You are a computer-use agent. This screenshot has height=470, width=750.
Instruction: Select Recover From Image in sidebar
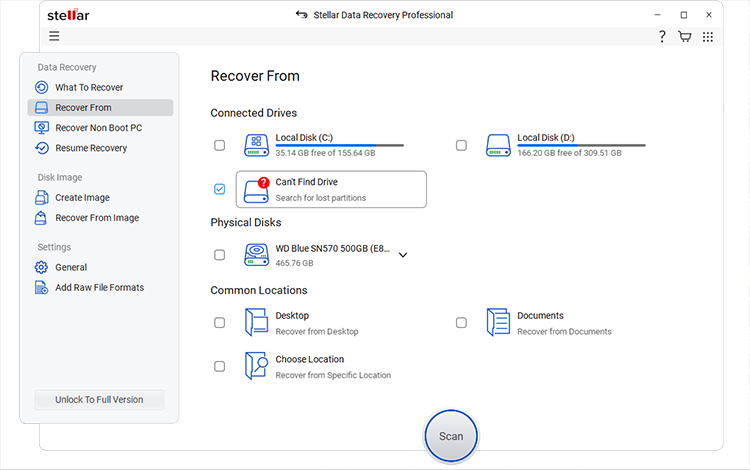pos(97,218)
